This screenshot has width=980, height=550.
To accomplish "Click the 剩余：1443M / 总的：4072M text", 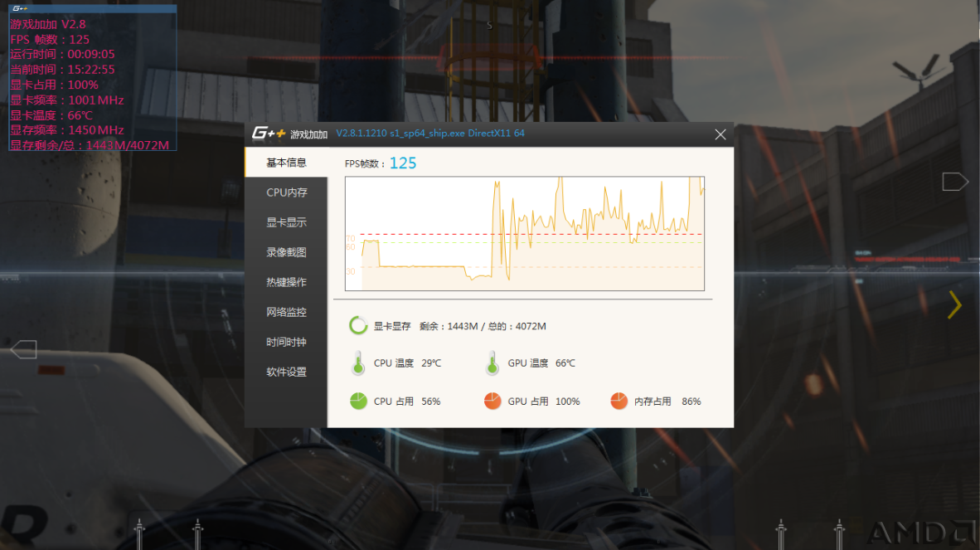I will [483, 326].
